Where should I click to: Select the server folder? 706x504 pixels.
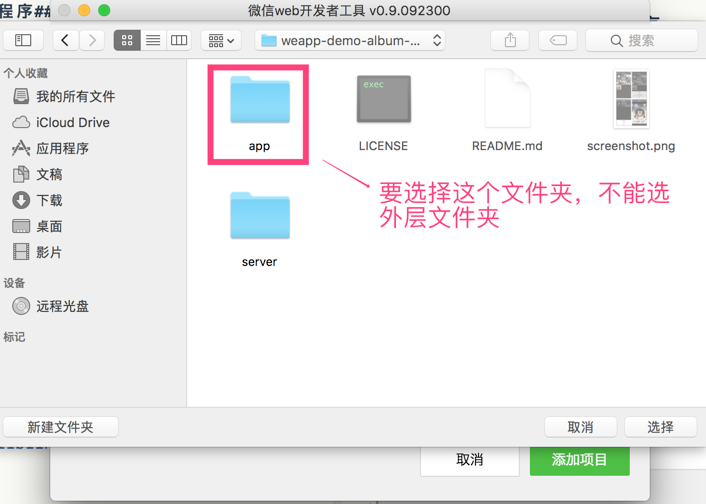coord(260,215)
